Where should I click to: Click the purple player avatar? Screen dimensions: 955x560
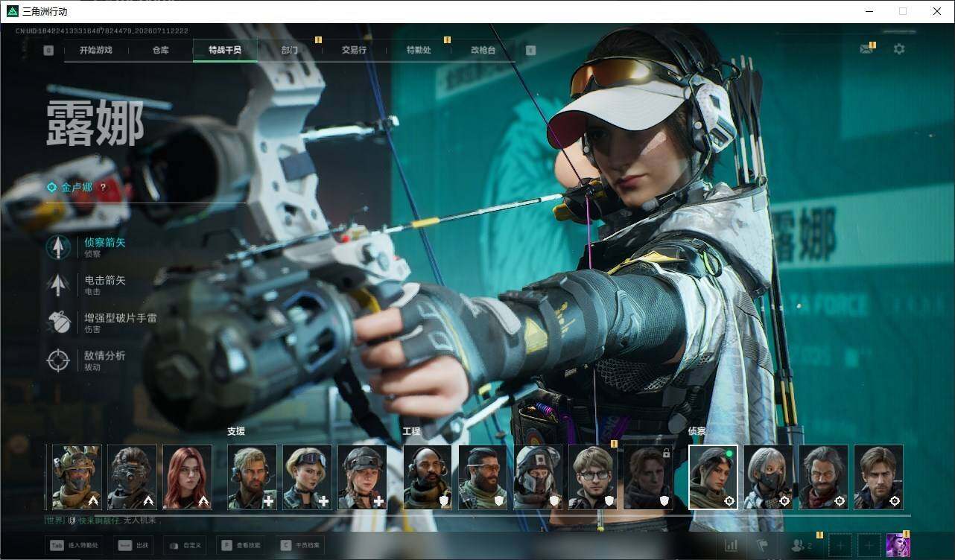[898, 545]
